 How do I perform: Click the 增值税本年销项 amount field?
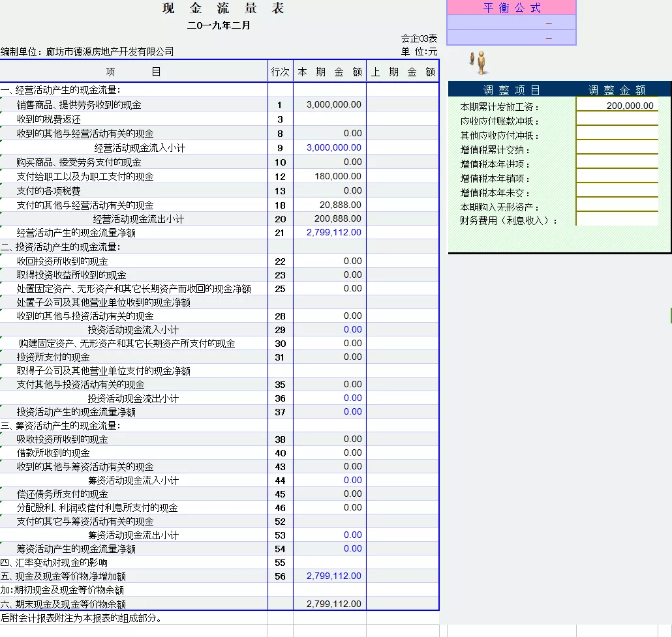pyautogui.click(x=617, y=176)
